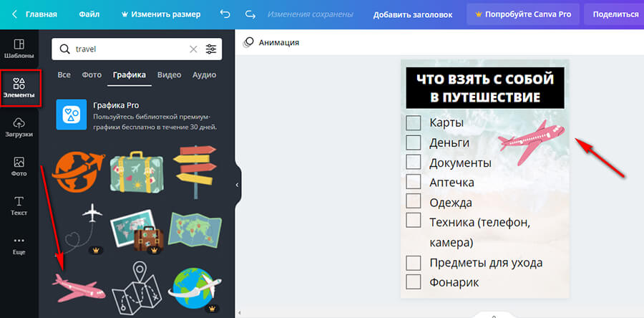644x318 pixels.
Task: Add the photo with brown suitcase graphic
Action: click(137, 231)
